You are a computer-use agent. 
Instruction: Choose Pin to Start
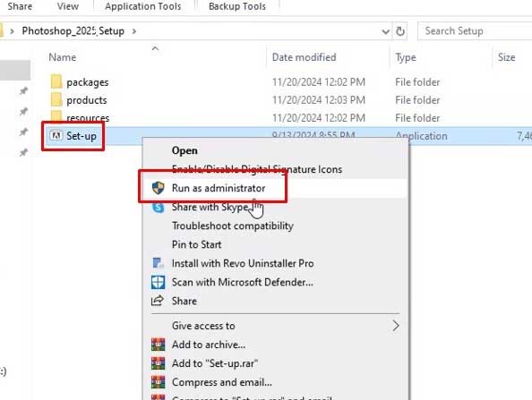[196, 244]
